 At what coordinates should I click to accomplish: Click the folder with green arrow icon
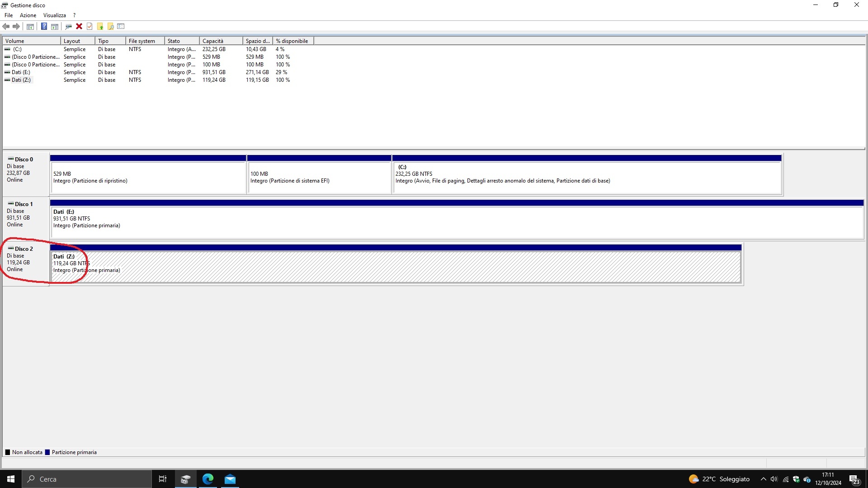pyautogui.click(x=100, y=26)
